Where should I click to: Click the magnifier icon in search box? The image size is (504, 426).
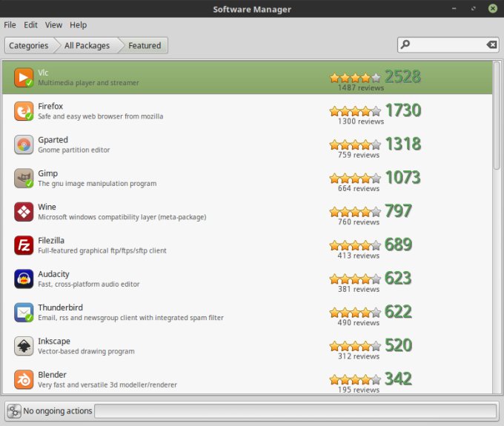pyautogui.click(x=405, y=44)
